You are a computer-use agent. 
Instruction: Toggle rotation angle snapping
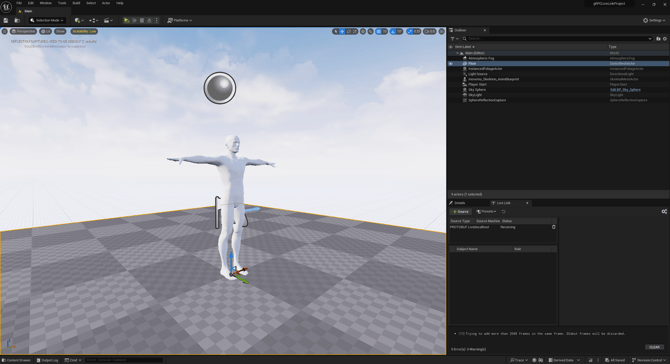393,31
